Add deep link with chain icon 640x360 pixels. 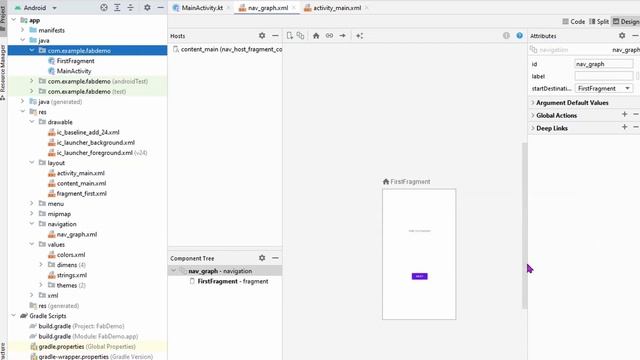pyautogui.click(x=329, y=36)
